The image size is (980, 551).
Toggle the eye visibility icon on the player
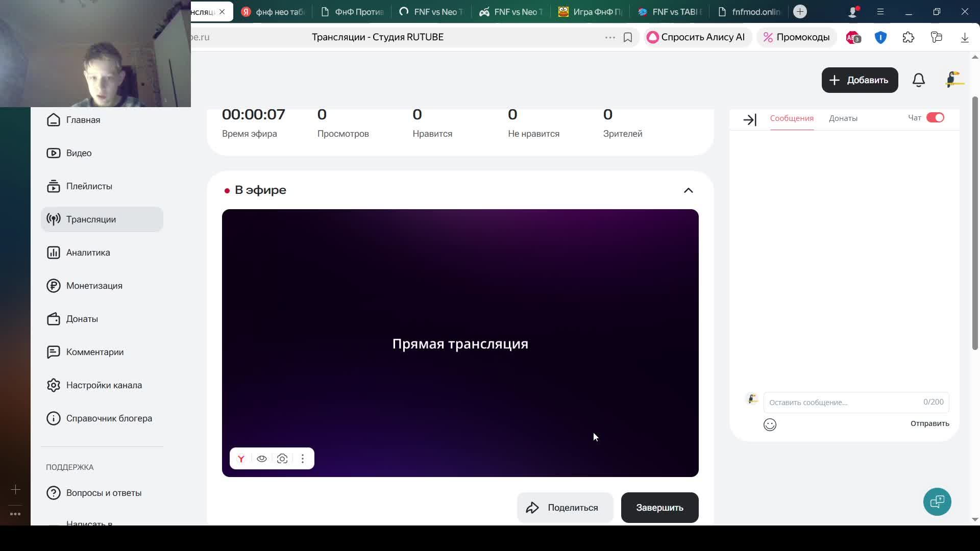pyautogui.click(x=262, y=459)
